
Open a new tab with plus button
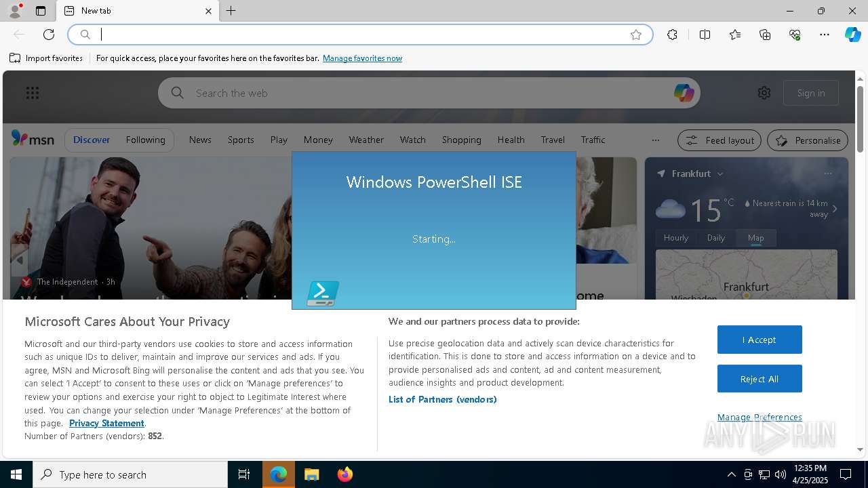231,11
